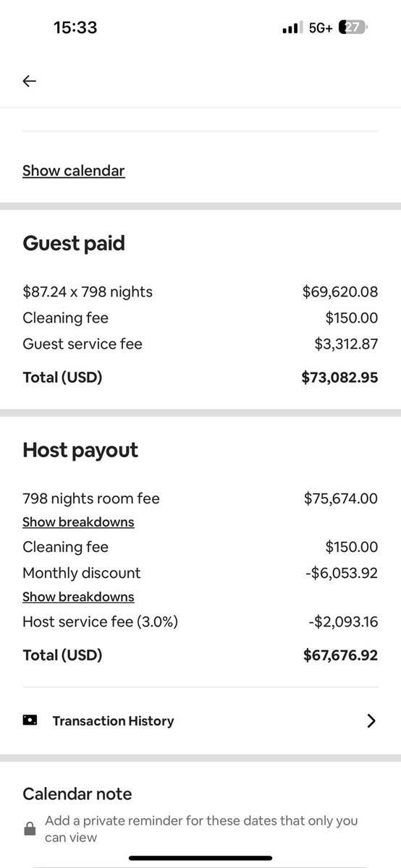Expand room fee Show breakdowns
The image size is (401, 868).
point(78,522)
